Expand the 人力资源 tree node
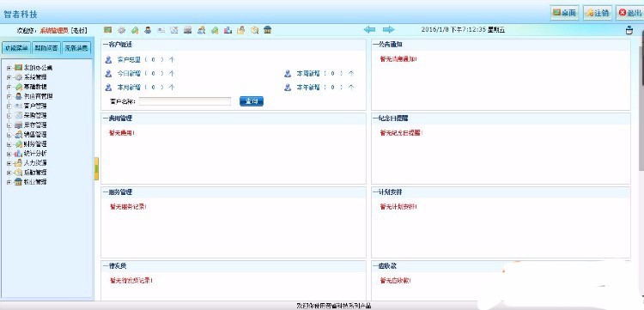This screenshot has width=644, height=310. (x=9, y=163)
